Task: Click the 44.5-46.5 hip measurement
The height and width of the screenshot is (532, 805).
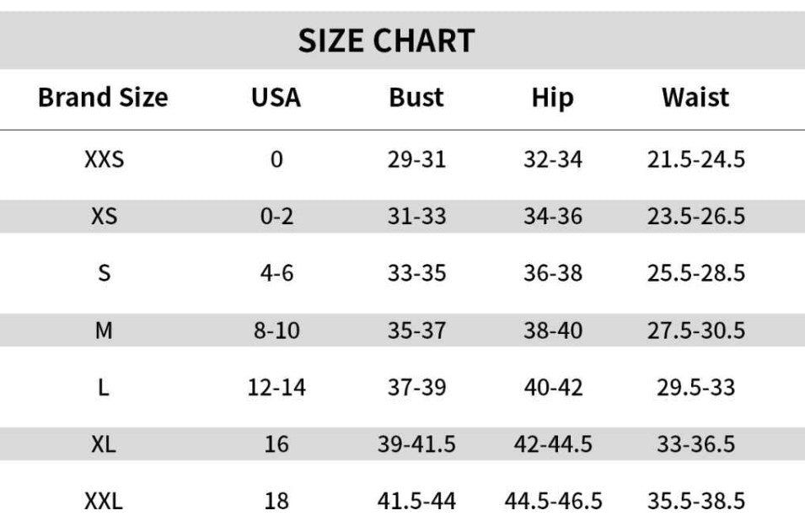Action: tap(553, 502)
